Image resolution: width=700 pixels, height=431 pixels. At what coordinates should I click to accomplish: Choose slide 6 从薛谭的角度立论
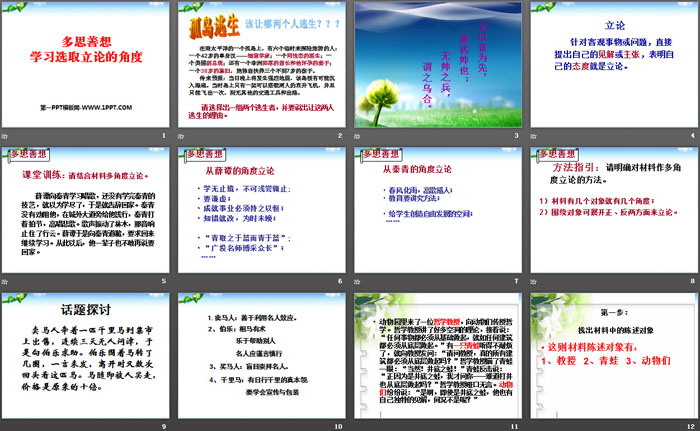pos(262,210)
